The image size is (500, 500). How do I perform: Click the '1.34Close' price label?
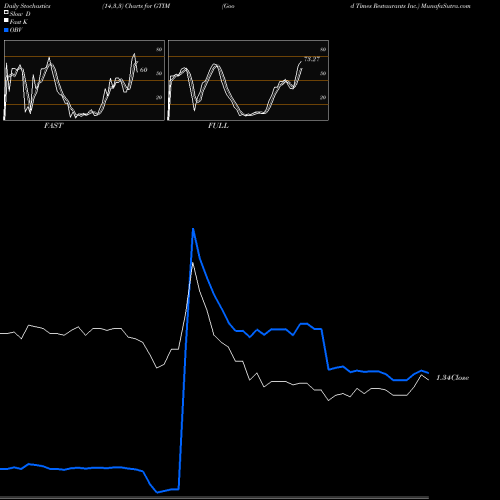pos(453,378)
